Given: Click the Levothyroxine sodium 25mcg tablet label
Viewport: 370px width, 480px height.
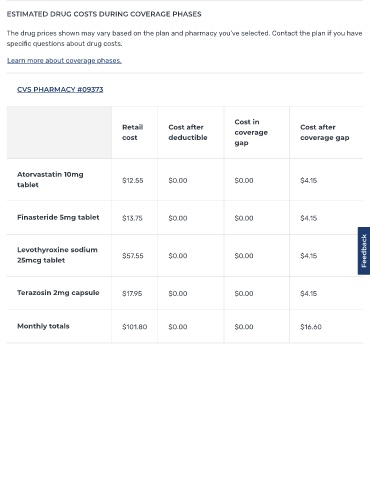Looking at the screenshot, I should tap(57, 255).
